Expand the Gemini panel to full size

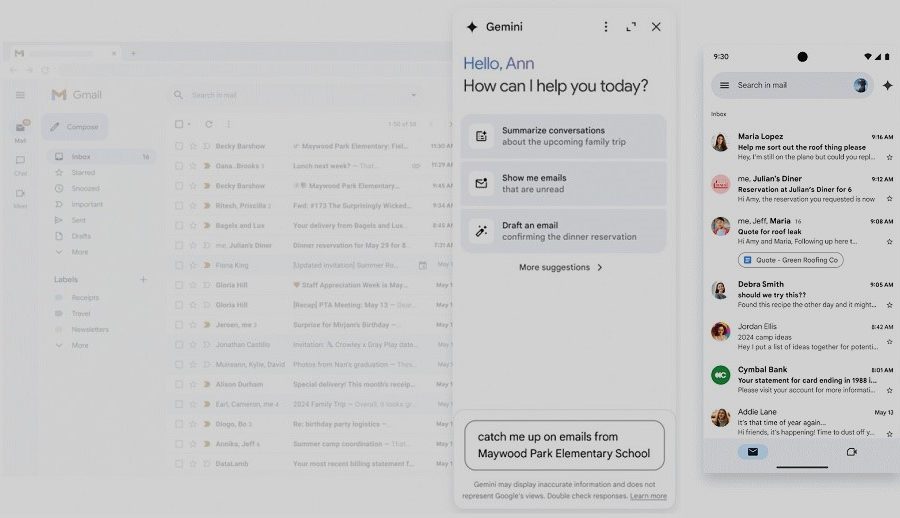631,27
